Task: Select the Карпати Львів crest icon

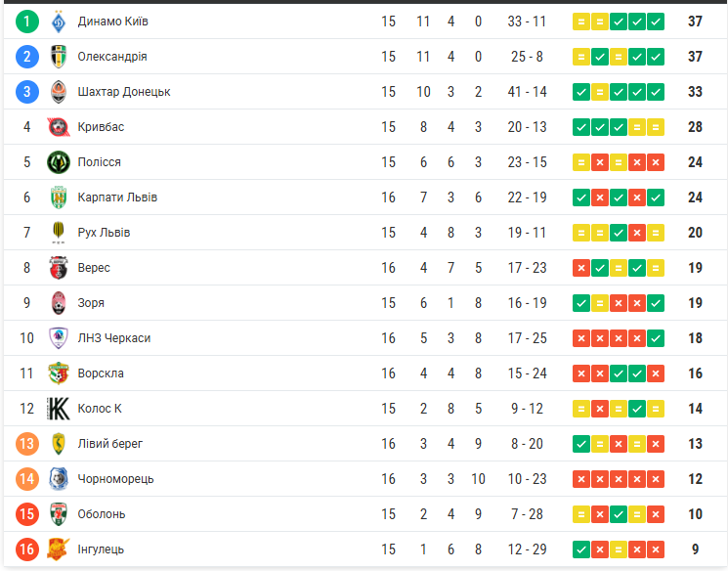Action: (59, 198)
